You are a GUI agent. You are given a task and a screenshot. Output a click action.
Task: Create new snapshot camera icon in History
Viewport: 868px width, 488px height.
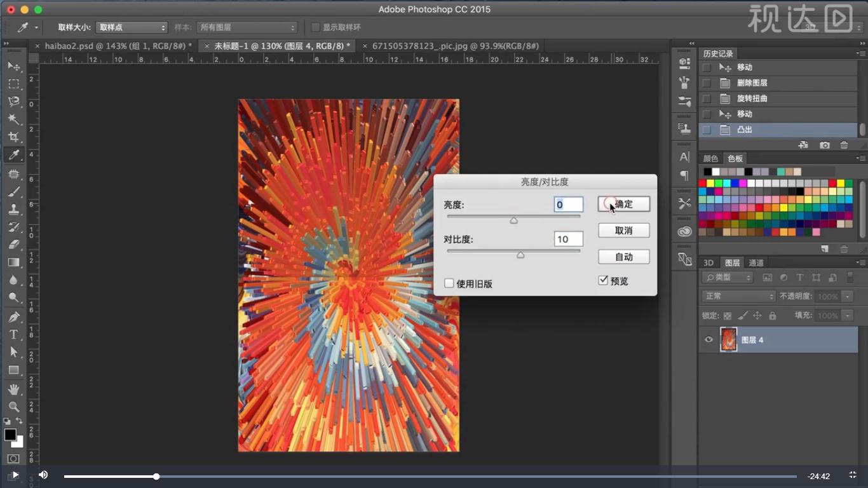click(x=825, y=146)
